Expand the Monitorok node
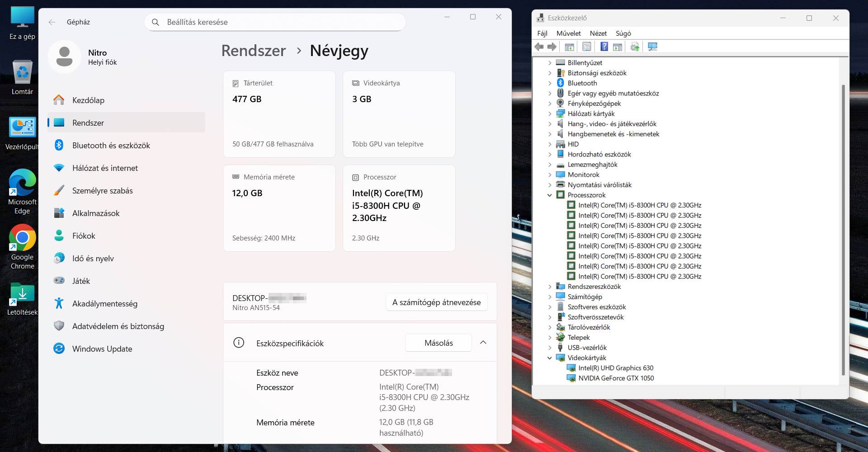Image resolution: width=868 pixels, height=452 pixels. point(550,174)
